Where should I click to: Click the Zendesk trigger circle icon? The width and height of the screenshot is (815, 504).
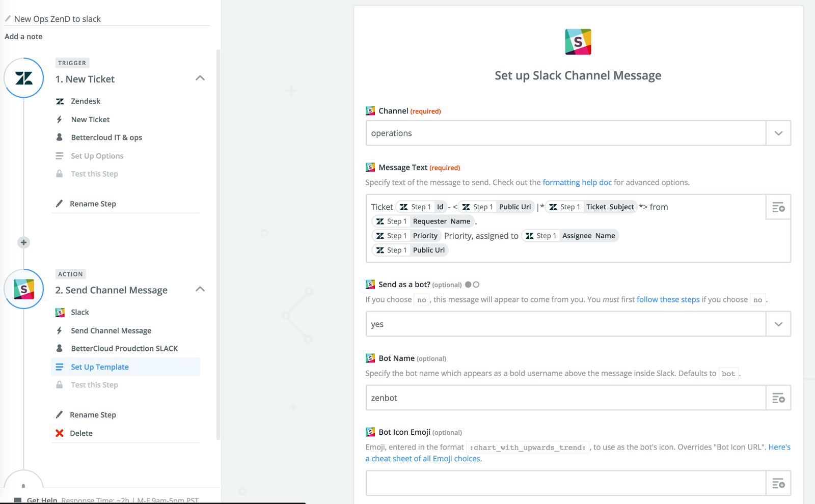tap(24, 78)
